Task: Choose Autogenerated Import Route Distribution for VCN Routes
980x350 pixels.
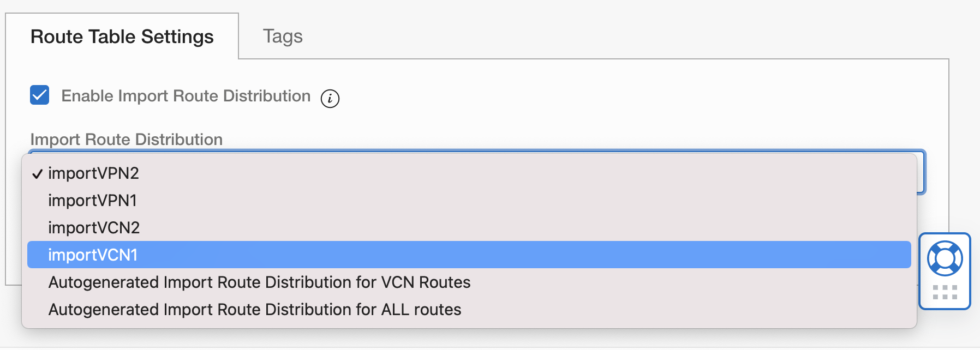Action: pyautogui.click(x=259, y=282)
